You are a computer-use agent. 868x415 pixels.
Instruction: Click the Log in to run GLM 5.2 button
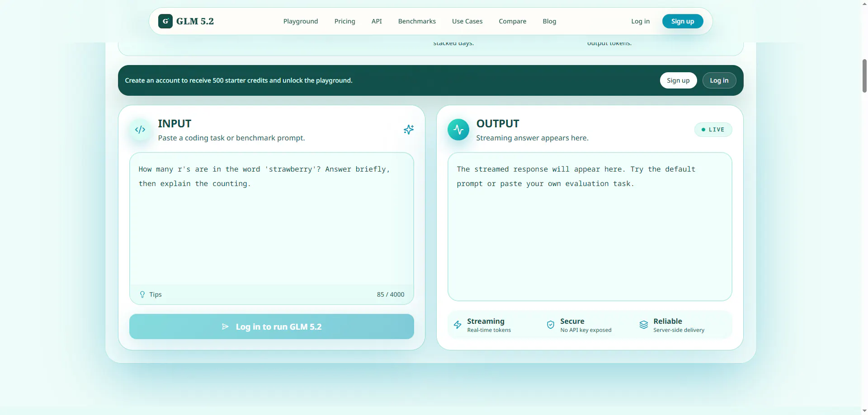(272, 326)
